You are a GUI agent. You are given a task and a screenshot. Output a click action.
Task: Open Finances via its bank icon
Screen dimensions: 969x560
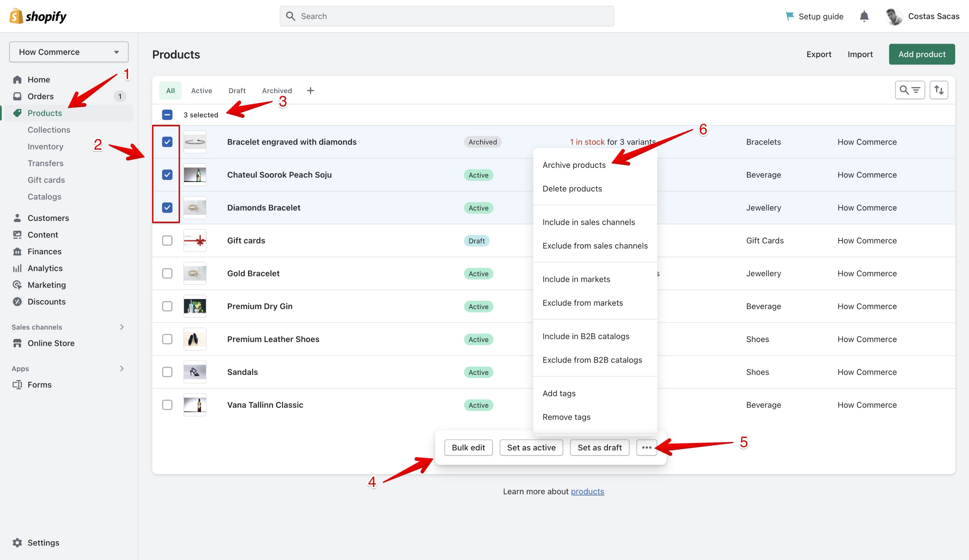(x=17, y=251)
